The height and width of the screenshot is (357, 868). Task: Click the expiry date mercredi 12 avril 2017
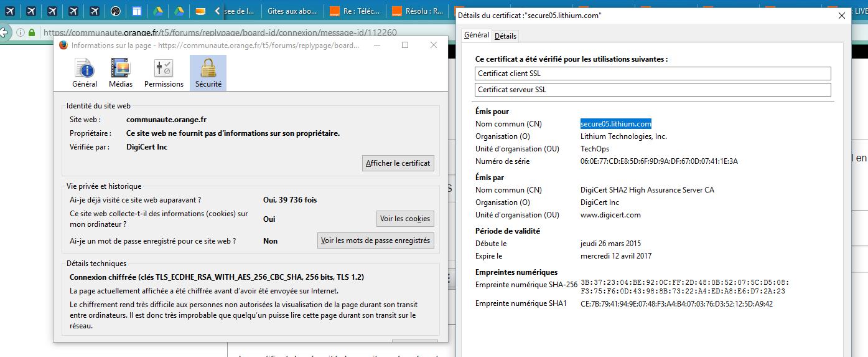coord(616,256)
